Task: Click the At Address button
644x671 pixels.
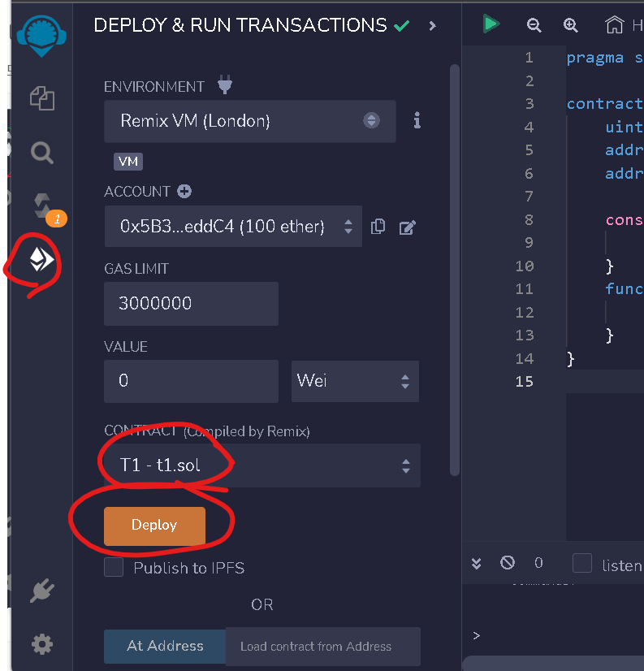Action: pos(165,646)
